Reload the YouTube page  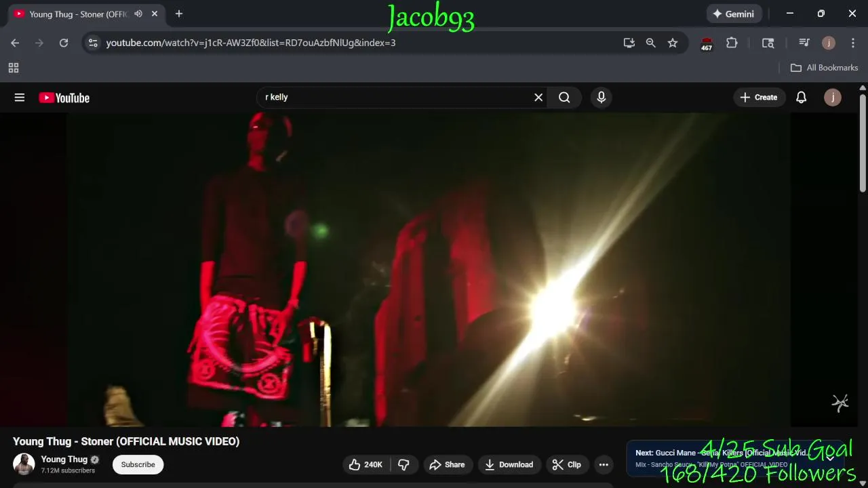tap(64, 43)
